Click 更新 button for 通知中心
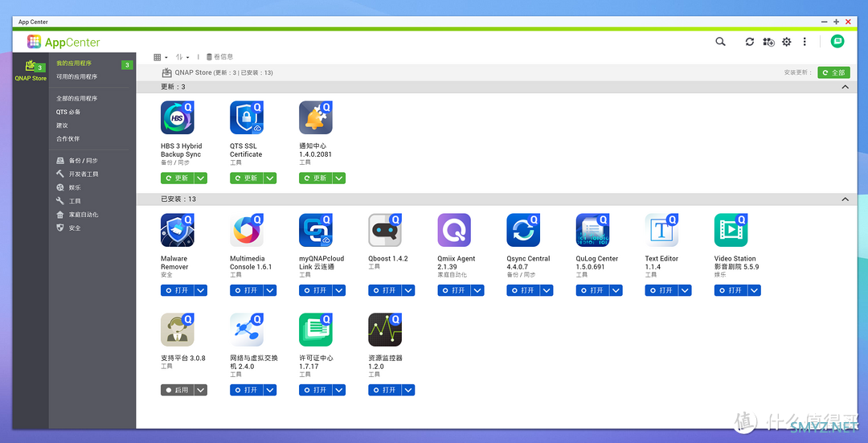868x443 pixels. pyautogui.click(x=316, y=178)
